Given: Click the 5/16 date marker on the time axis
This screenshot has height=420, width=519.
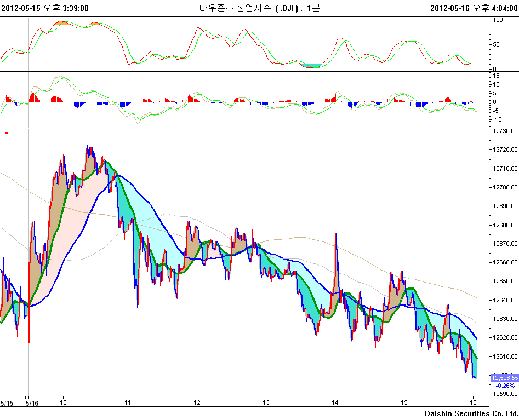Looking at the screenshot, I should 31,402.
